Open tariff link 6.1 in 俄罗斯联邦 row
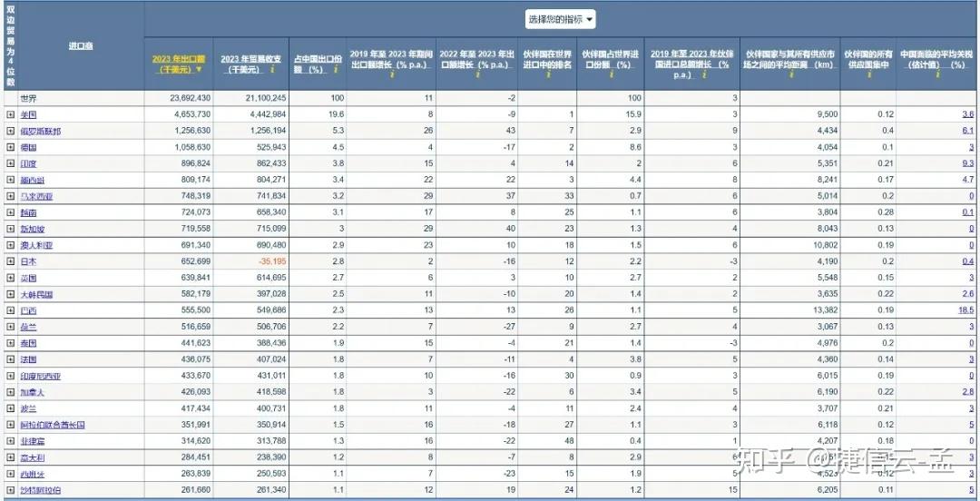The height and width of the screenshot is (501, 980). (x=968, y=131)
